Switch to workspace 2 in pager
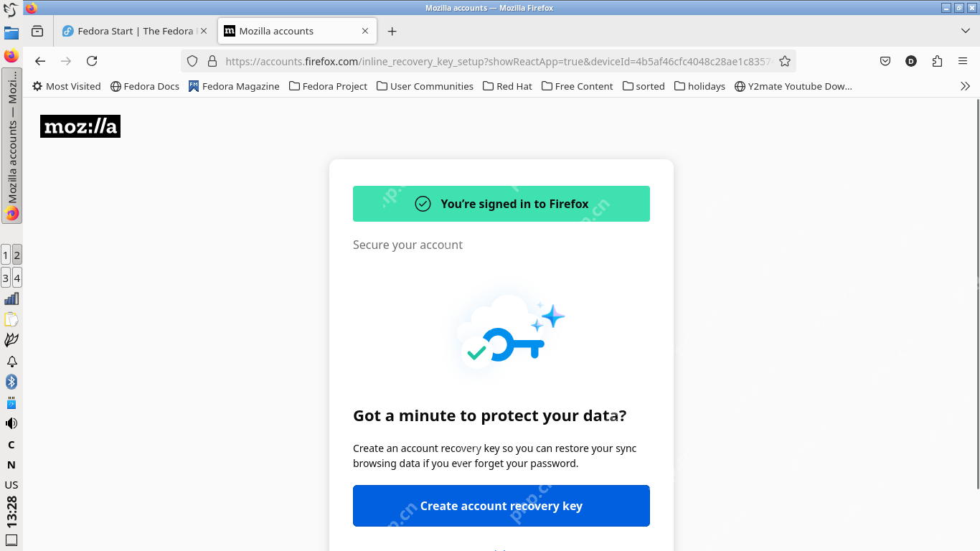The width and height of the screenshot is (980, 551). tap(17, 254)
